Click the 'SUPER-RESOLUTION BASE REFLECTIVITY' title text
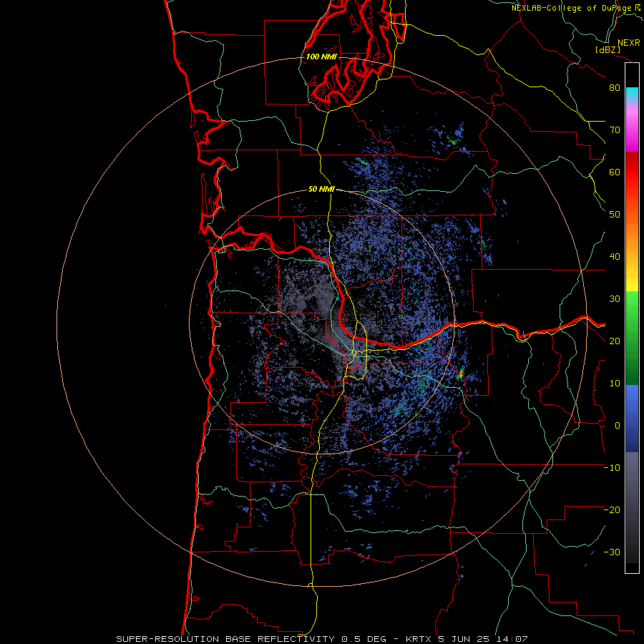This screenshot has width=644, height=644. click(x=225, y=639)
